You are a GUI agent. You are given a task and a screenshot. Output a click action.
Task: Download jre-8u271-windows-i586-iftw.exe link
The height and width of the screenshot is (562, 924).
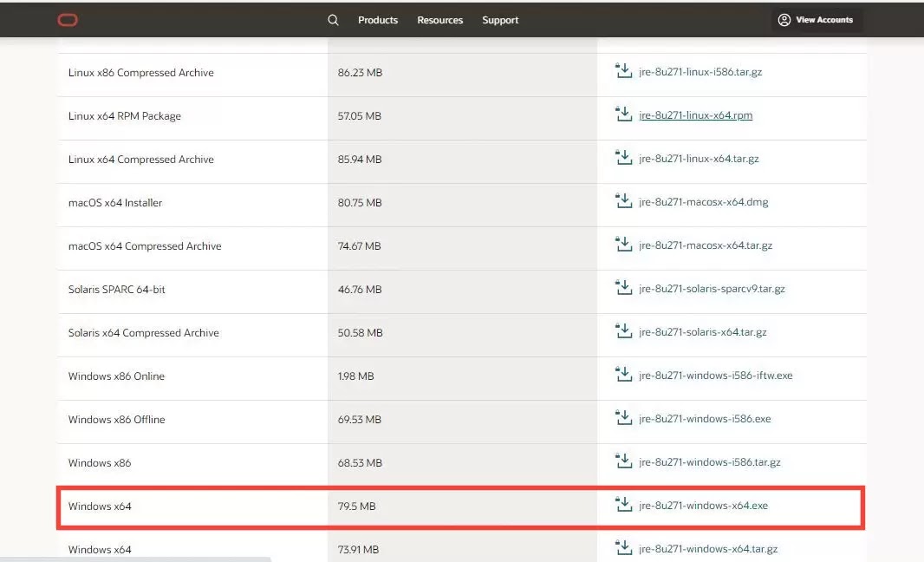715,376
